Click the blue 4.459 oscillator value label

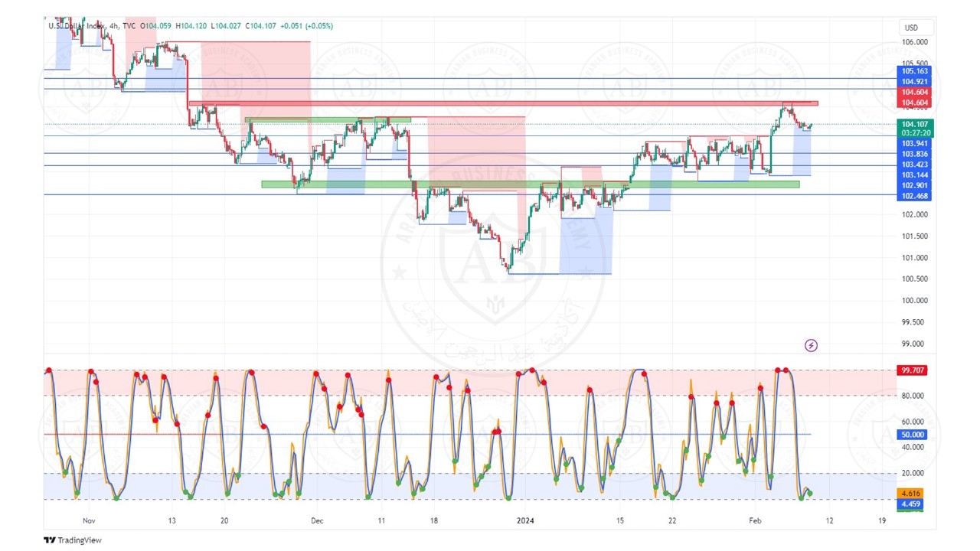click(x=913, y=504)
